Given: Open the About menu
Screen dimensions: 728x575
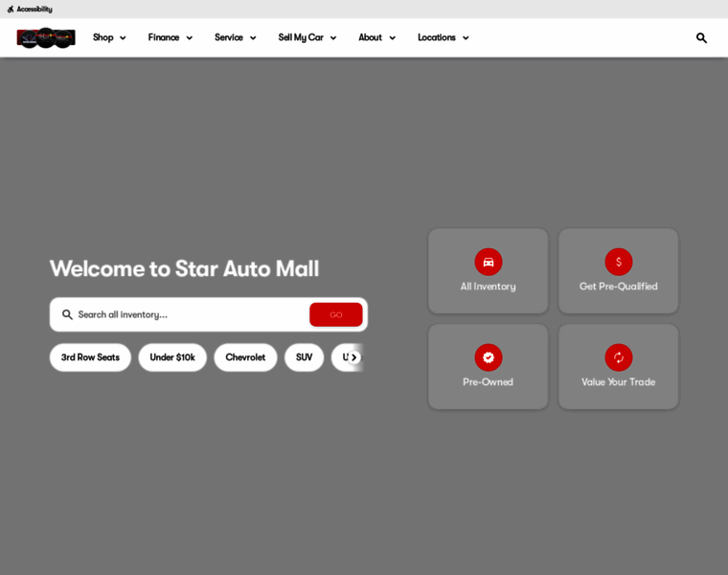Looking at the screenshot, I should pyautogui.click(x=370, y=37).
